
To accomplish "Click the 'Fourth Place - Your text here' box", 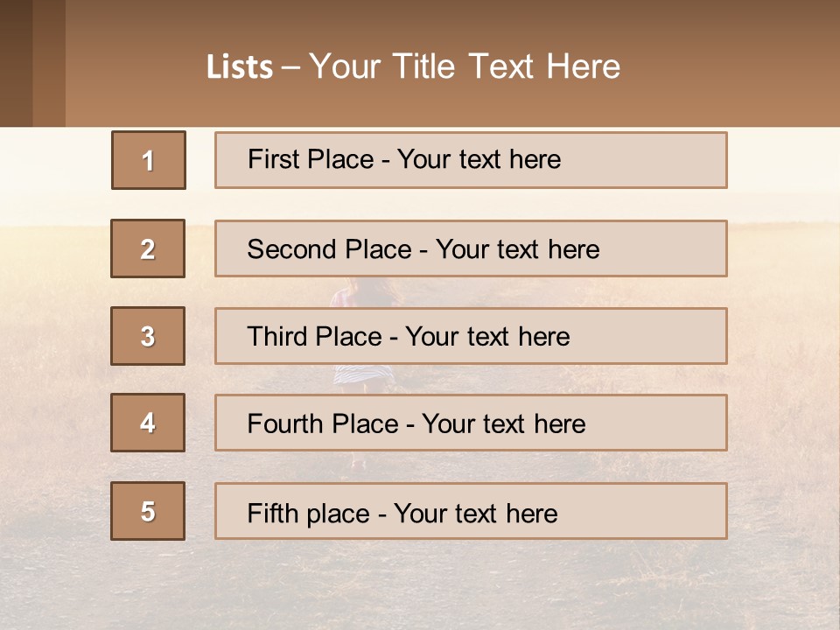I will click(x=470, y=423).
